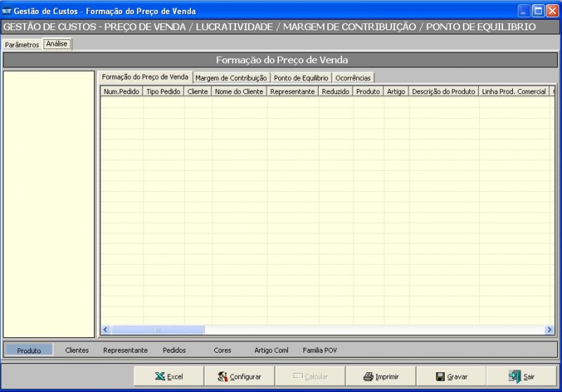
Task: Open the Ponto de Equilíbrio tab
Action: 301,78
